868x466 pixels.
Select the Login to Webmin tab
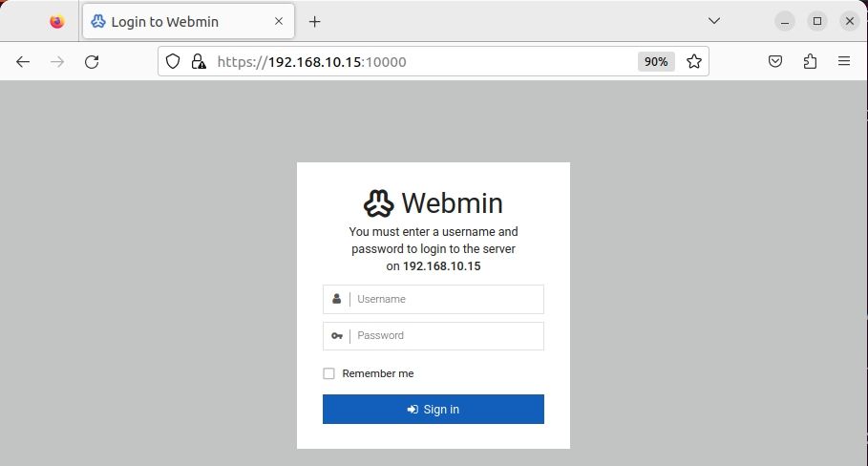coord(188,22)
